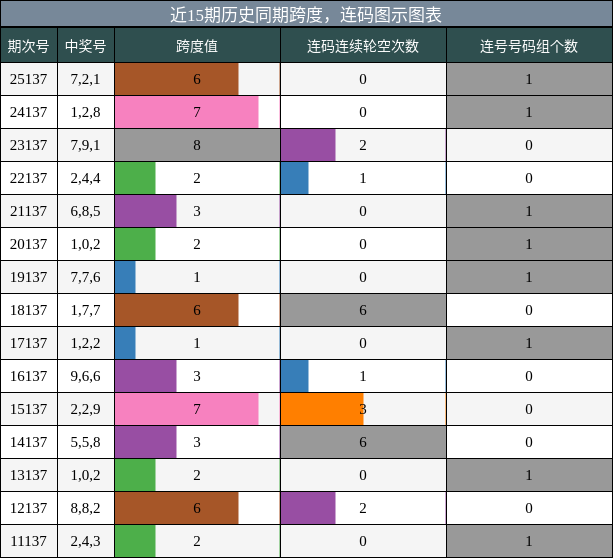Click the green span bar in row 22137

click(135, 178)
